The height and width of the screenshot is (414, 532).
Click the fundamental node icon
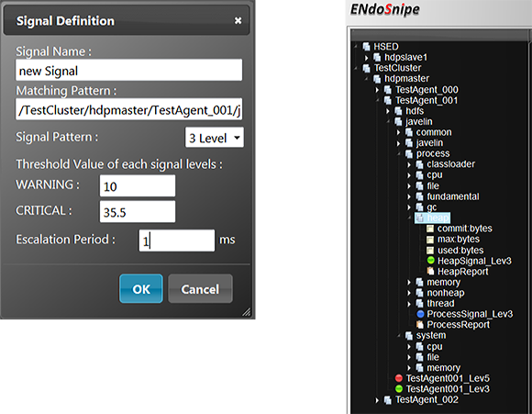coord(420,196)
